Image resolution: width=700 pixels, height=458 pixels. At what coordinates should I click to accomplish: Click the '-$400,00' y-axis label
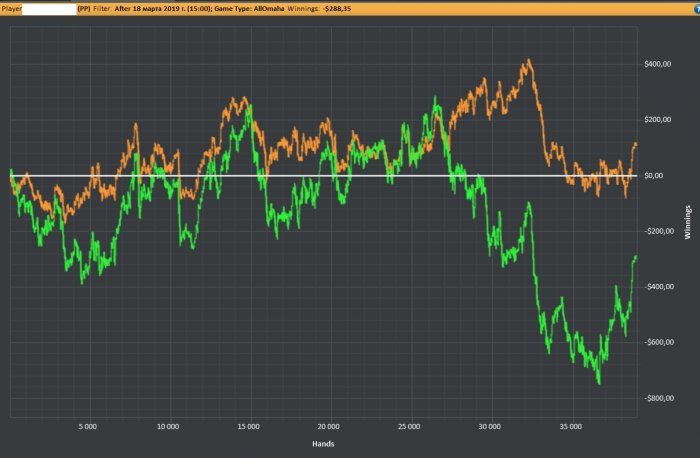click(658, 287)
